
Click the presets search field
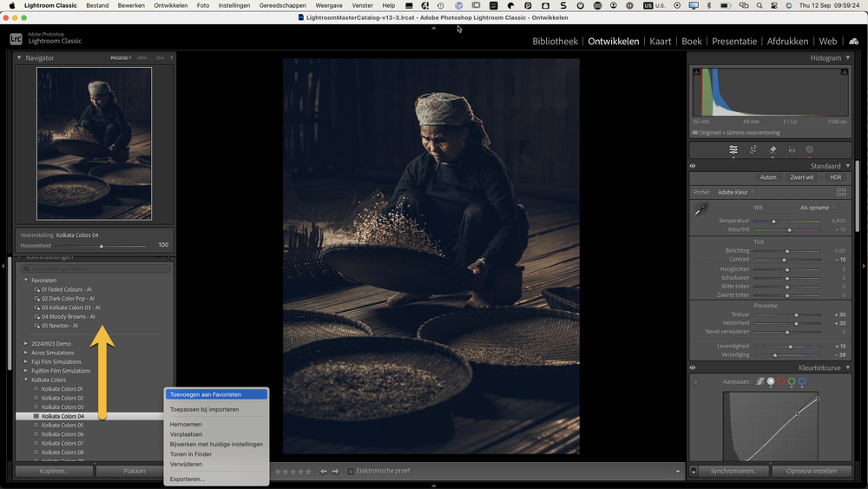tap(95, 268)
